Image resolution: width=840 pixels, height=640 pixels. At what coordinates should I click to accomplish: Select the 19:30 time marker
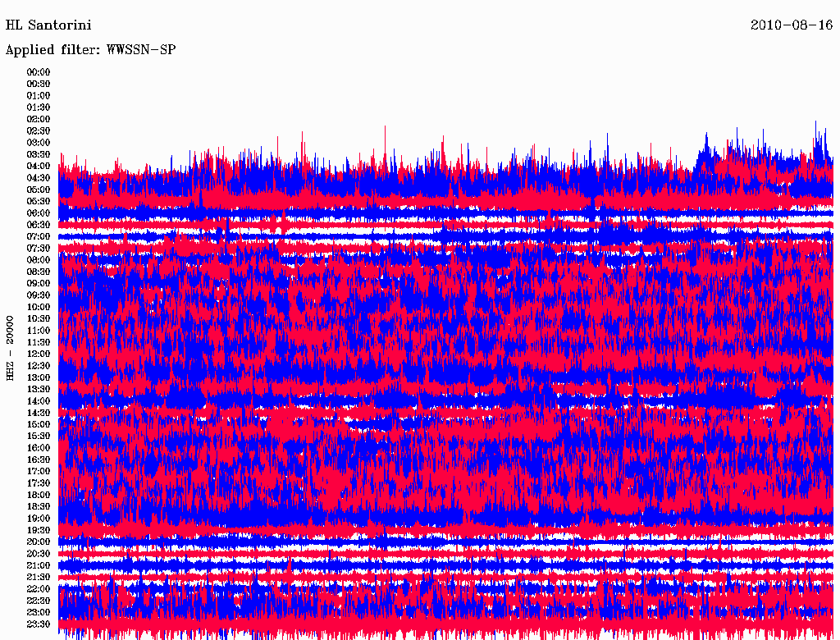(x=39, y=531)
